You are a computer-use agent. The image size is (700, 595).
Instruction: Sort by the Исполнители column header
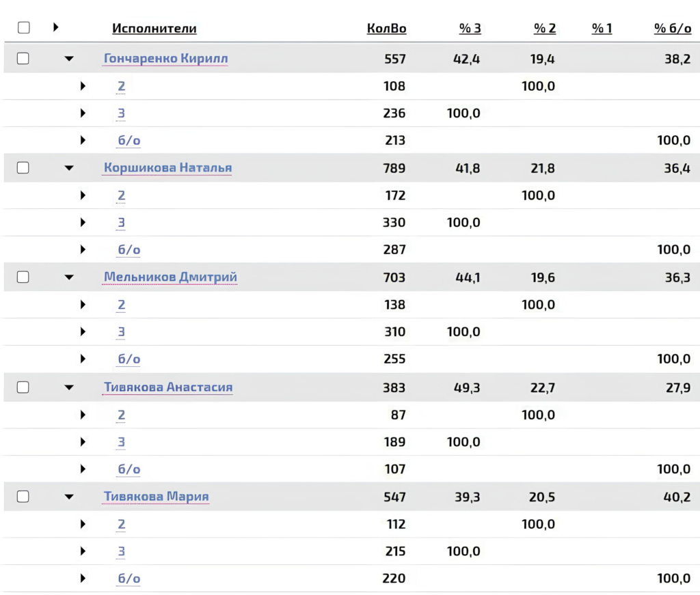click(x=154, y=28)
